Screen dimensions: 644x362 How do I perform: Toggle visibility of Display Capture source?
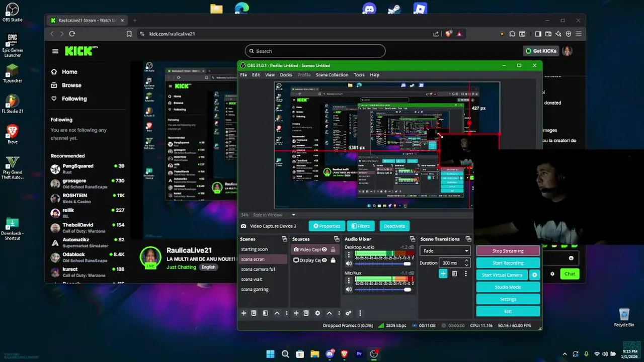[x=325, y=260]
